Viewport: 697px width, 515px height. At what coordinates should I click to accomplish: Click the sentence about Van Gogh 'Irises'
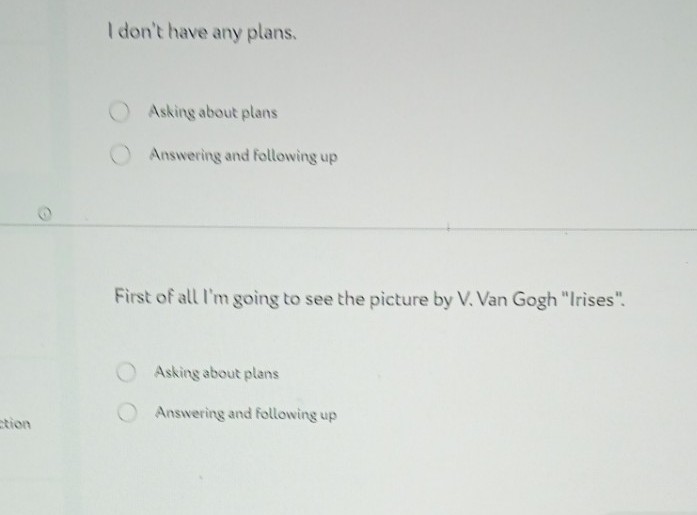368,297
